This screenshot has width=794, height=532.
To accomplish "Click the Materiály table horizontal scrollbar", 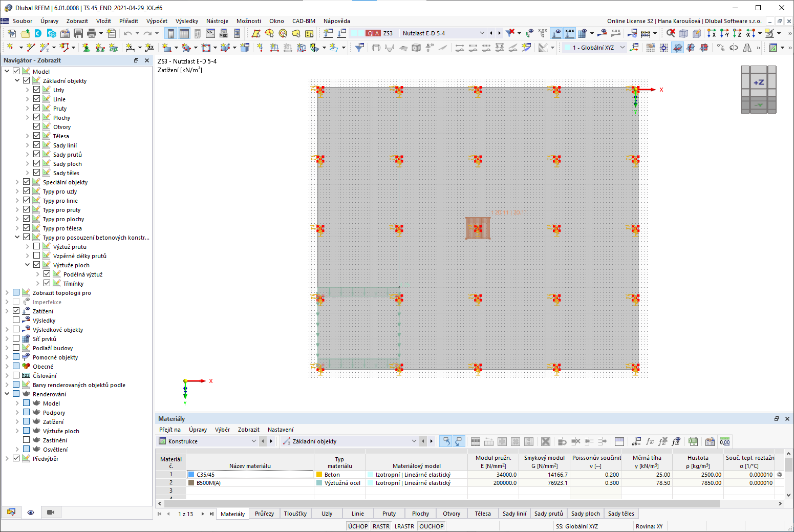I will (x=441, y=503).
